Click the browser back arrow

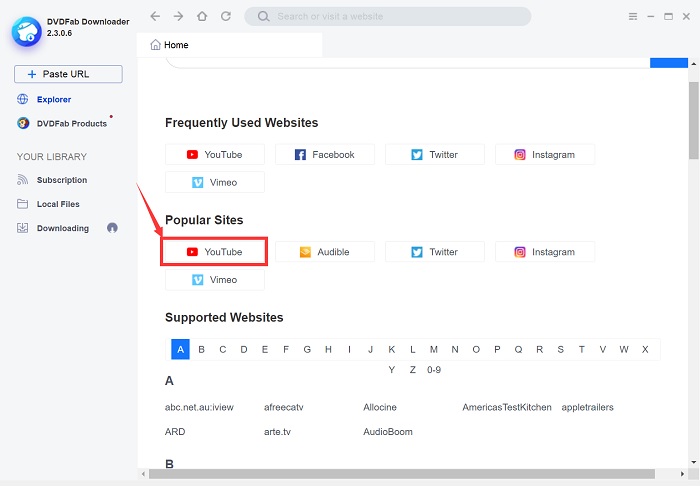[x=155, y=17]
